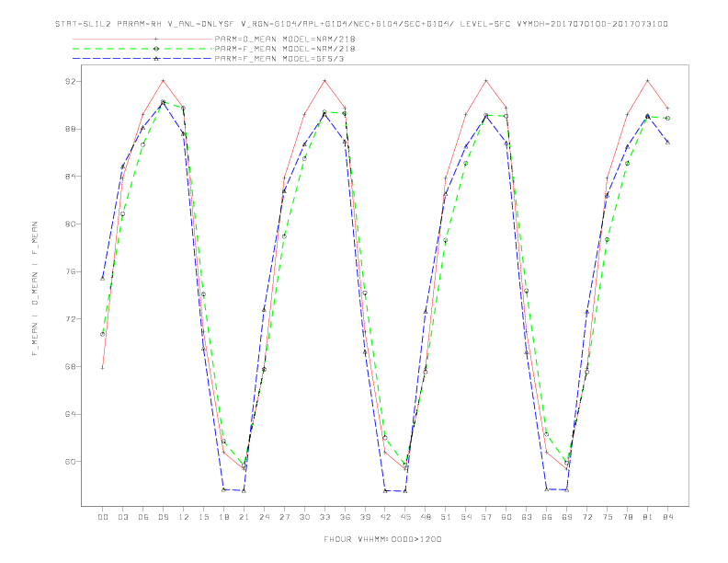Click x-axis tick label 15

[203, 517]
